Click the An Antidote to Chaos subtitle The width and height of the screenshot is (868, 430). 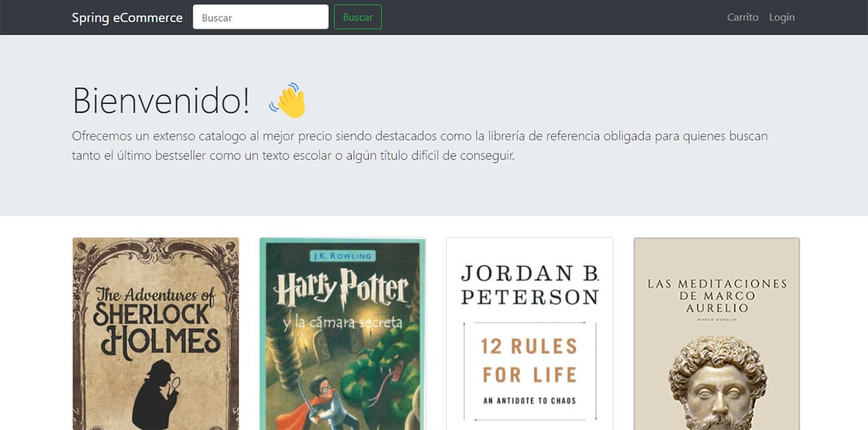[x=529, y=401]
